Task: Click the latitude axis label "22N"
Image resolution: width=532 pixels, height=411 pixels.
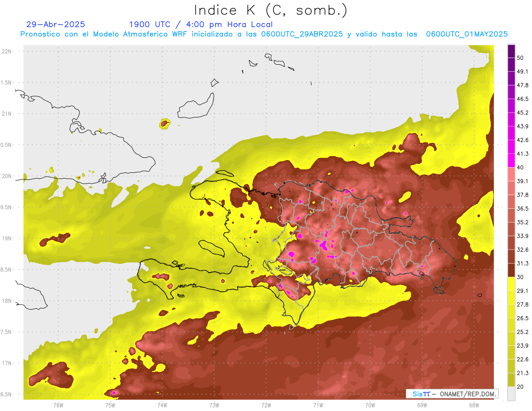Action: pos(8,51)
